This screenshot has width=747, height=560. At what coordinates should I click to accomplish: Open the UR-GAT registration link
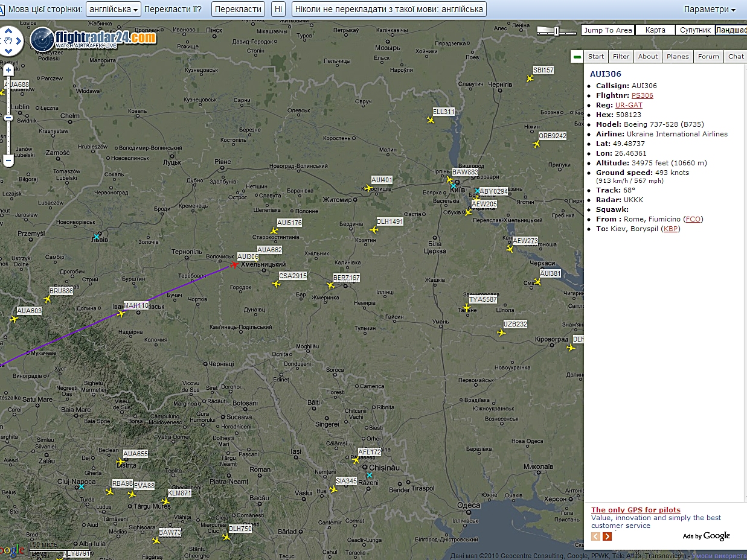[x=629, y=105]
